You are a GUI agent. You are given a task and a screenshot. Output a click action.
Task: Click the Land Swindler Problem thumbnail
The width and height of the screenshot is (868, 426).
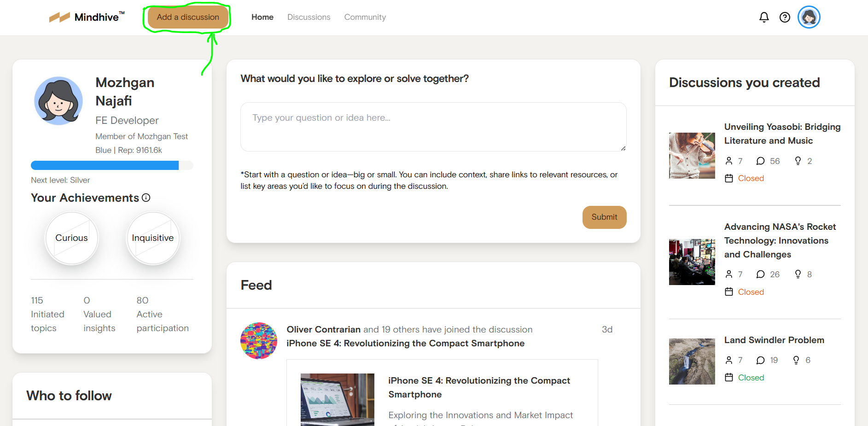tap(692, 362)
